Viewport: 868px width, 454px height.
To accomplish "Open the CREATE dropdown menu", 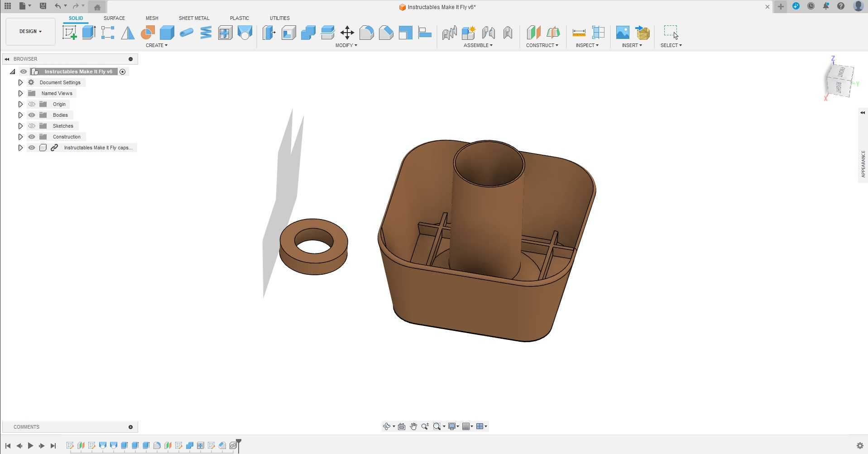I will click(157, 45).
